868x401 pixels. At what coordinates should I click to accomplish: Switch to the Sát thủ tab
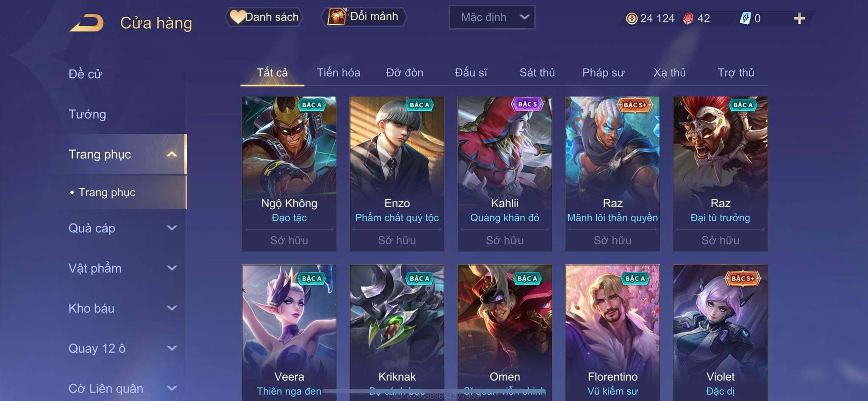[537, 73]
